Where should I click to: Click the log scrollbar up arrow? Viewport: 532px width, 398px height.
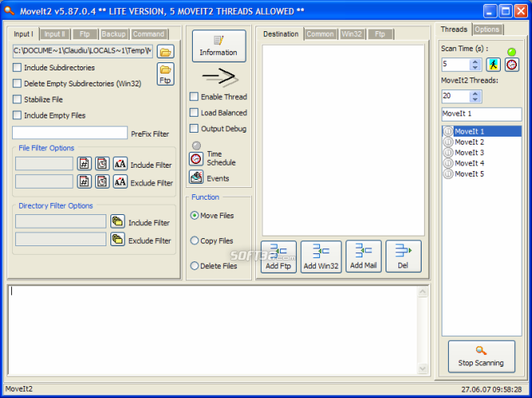click(x=422, y=292)
